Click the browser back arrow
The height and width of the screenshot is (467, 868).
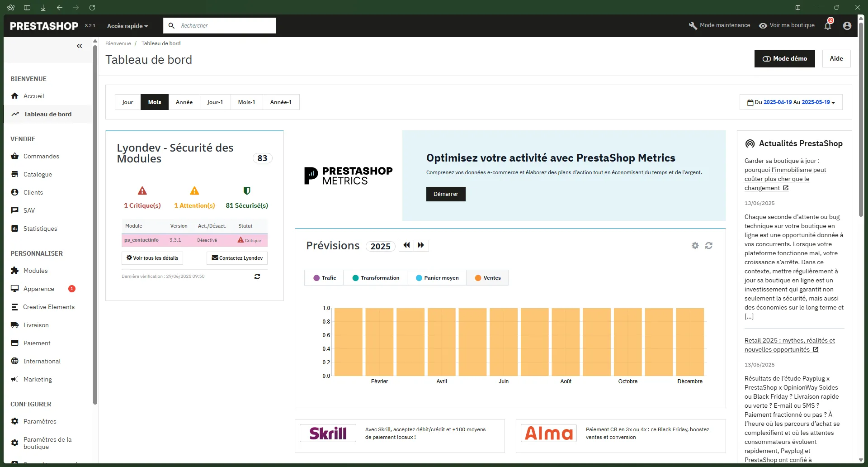click(60, 8)
